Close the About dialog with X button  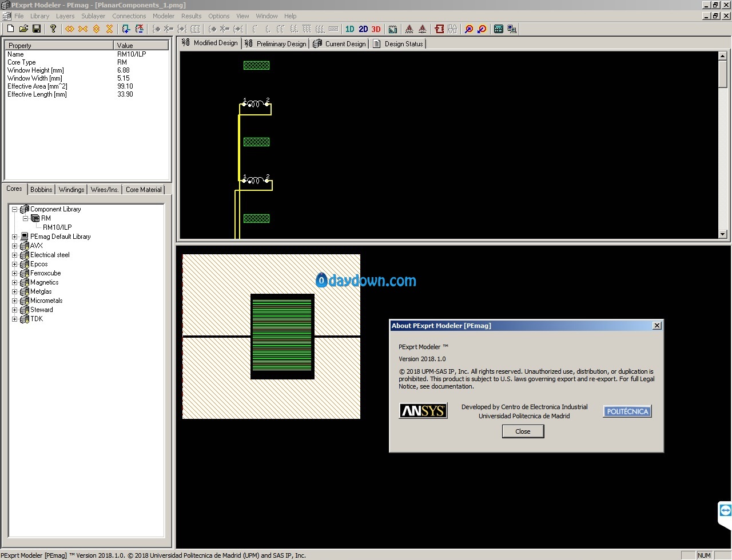(x=657, y=326)
